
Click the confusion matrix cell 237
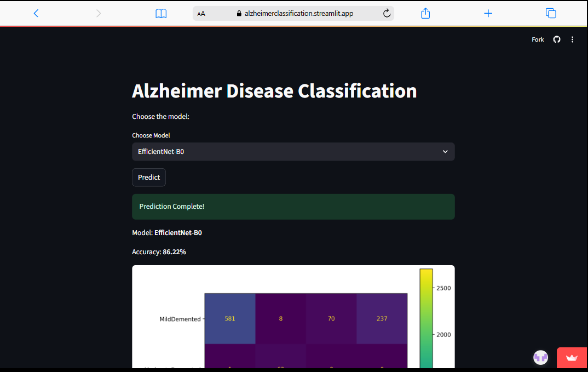382,318
